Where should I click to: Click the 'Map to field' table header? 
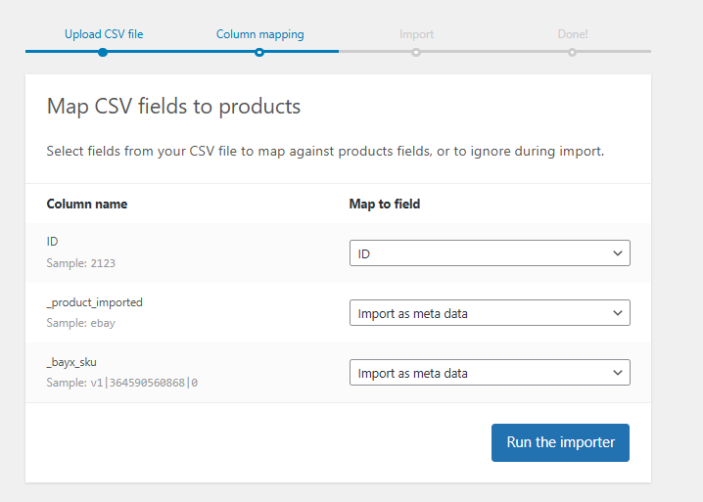(x=384, y=204)
